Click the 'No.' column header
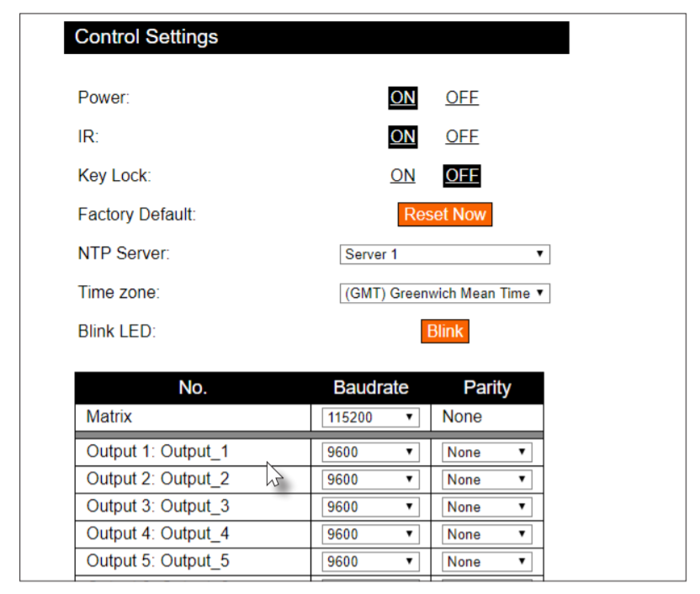The height and width of the screenshot is (594, 700). coord(193,387)
